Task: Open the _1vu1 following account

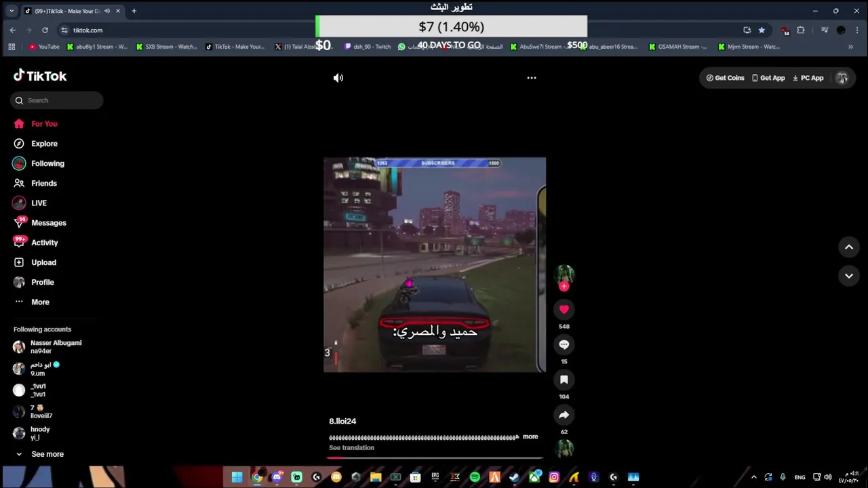Action: (x=31, y=390)
